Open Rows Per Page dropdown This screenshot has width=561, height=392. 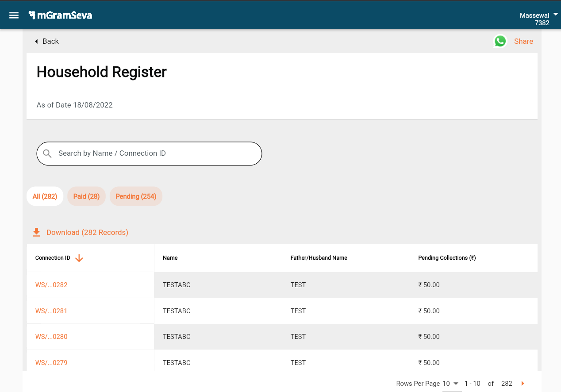451,384
